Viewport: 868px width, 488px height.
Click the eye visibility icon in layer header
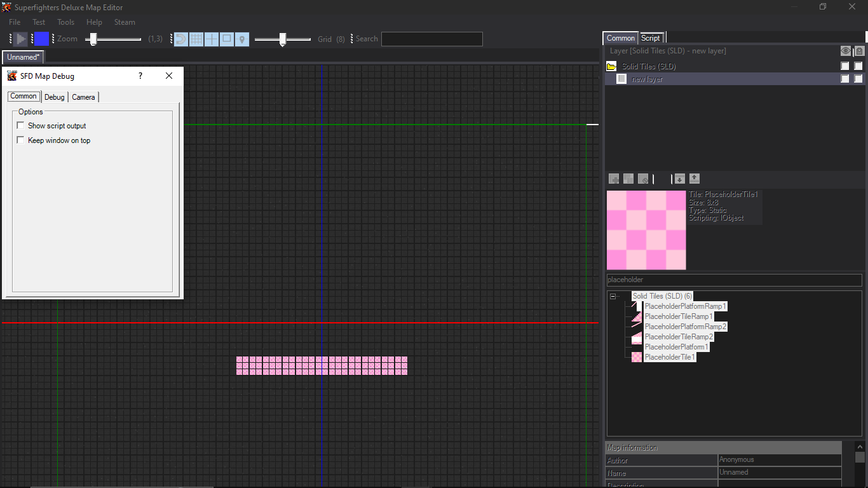[845, 51]
